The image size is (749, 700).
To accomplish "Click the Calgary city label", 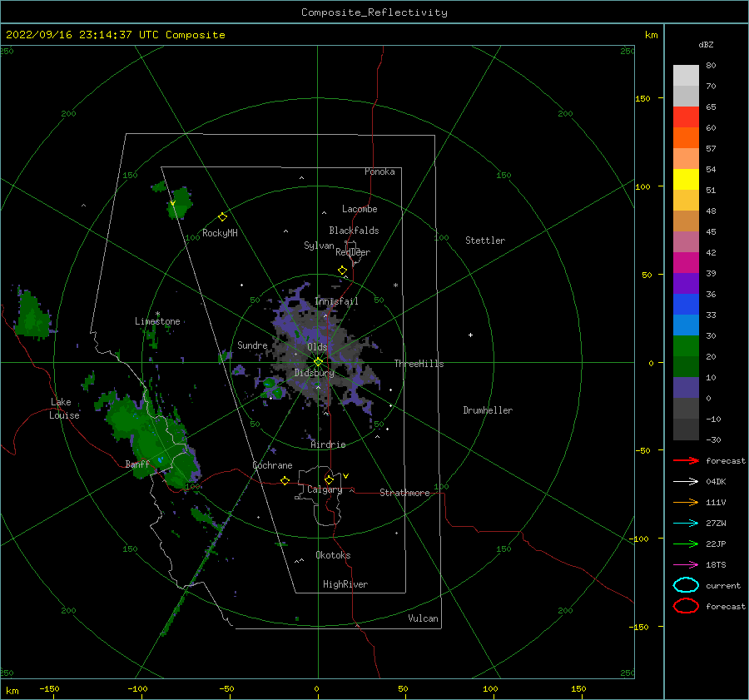I will [325, 489].
